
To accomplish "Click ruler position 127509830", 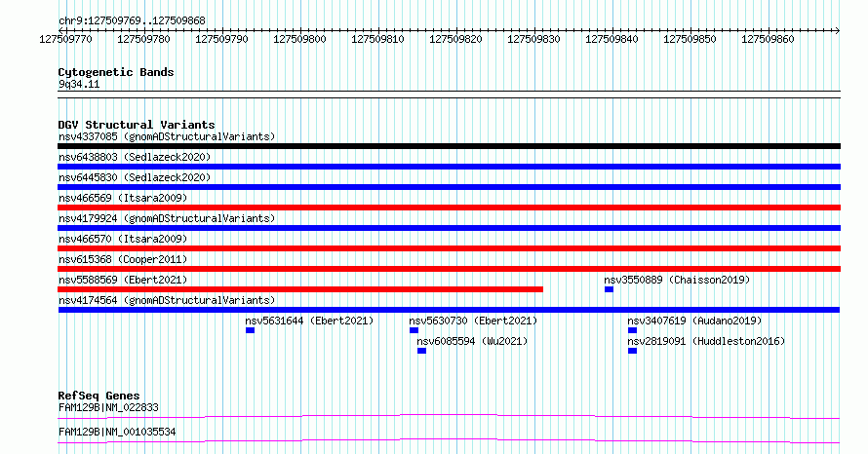I will [534, 39].
